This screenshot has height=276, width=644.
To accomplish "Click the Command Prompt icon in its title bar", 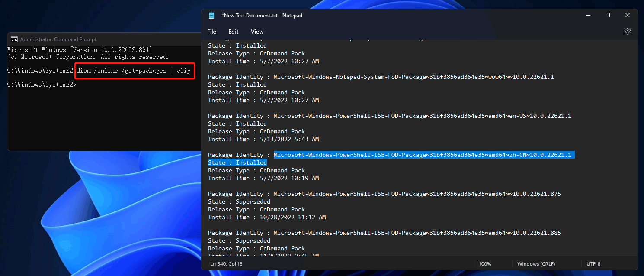I will click(x=15, y=39).
